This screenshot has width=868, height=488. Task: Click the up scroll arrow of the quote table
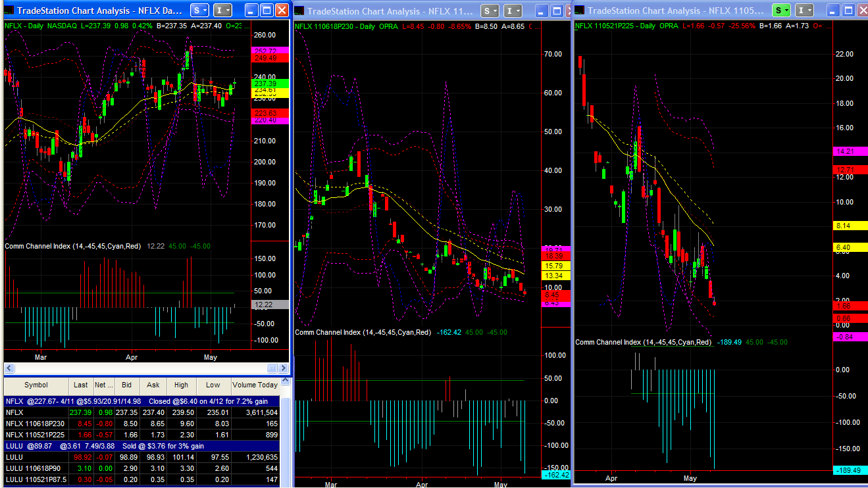coord(284,380)
